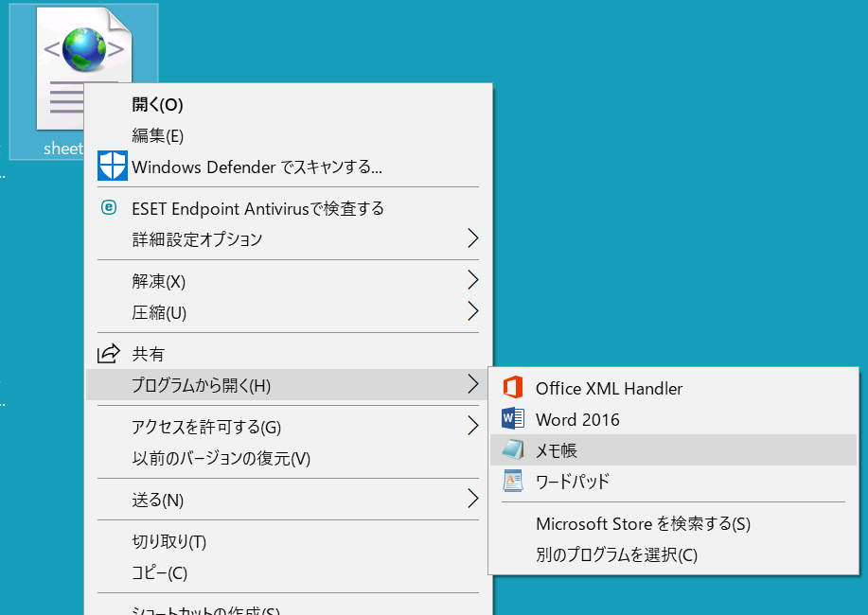Open file with メモ帳
Viewport: 868px width, 615px height.
(674, 450)
